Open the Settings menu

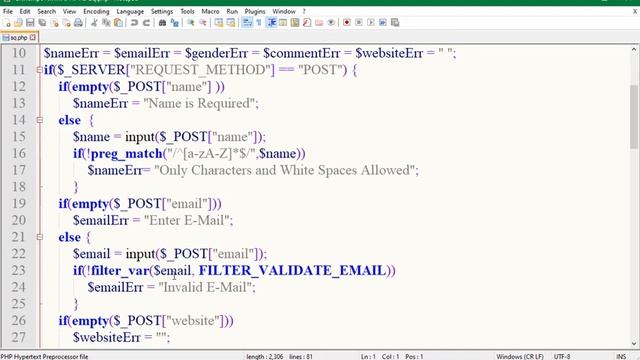coord(162,11)
